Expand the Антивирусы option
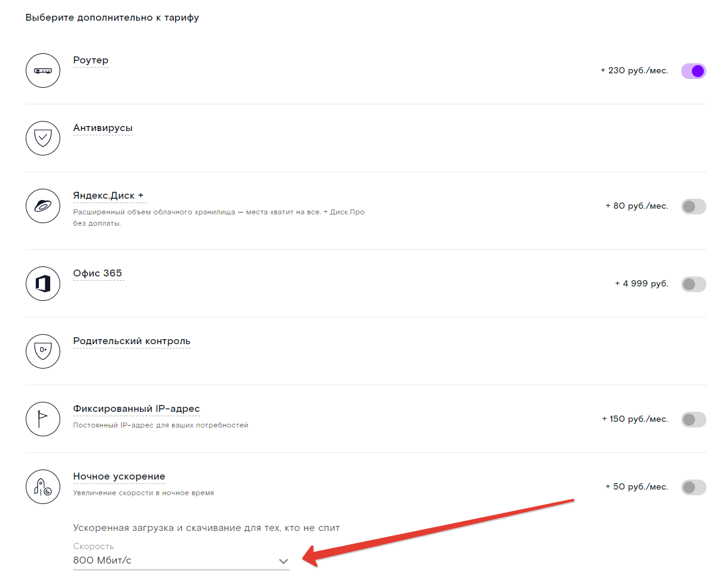Screen dimensions: 717x588 (x=103, y=129)
